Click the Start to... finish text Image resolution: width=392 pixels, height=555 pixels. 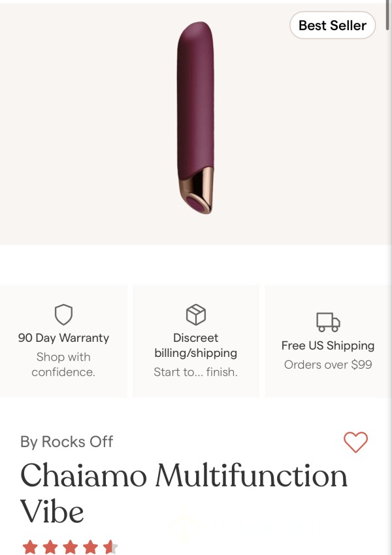pos(195,372)
